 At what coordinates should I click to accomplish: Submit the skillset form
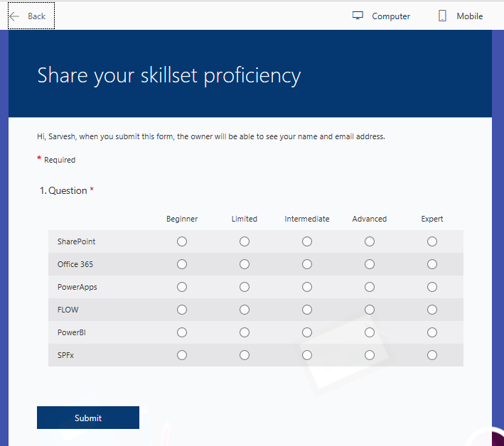click(88, 418)
